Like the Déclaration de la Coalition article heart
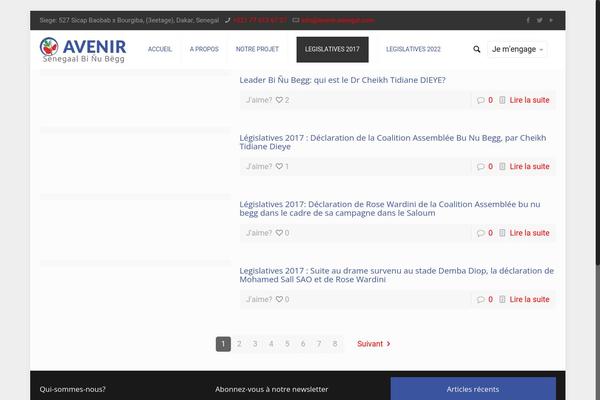Image resolution: width=600 pixels, height=400 pixels. pyautogui.click(x=279, y=167)
